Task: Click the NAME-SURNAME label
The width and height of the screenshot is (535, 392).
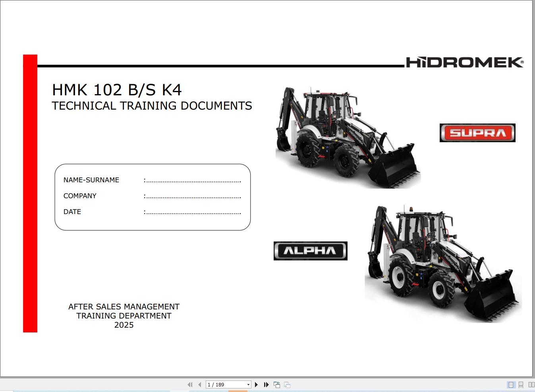Action: (91, 180)
